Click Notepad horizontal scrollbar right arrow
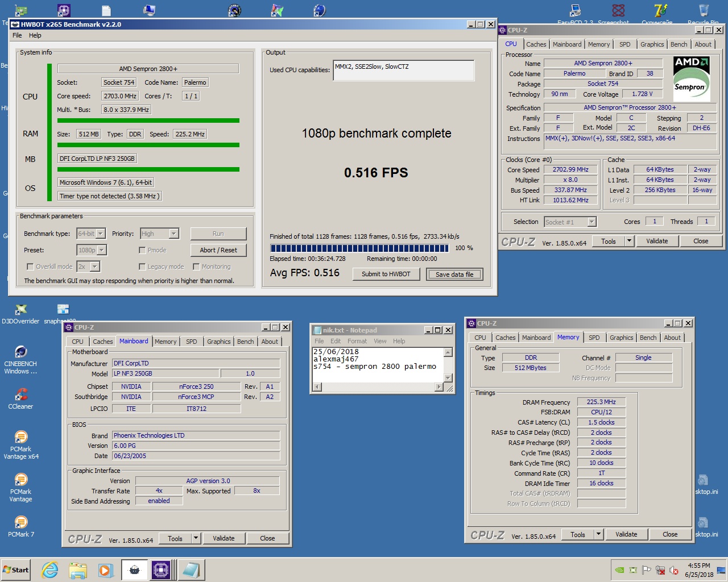The image size is (728, 582). coord(439,387)
